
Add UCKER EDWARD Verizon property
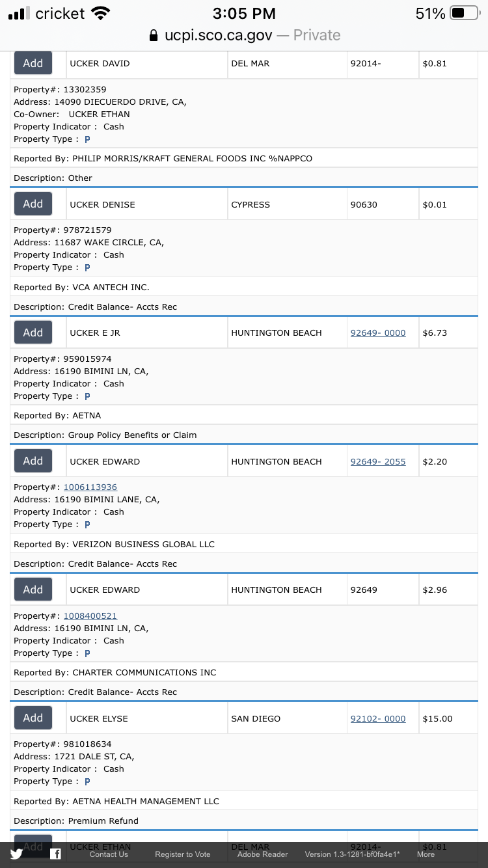point(33,461)
